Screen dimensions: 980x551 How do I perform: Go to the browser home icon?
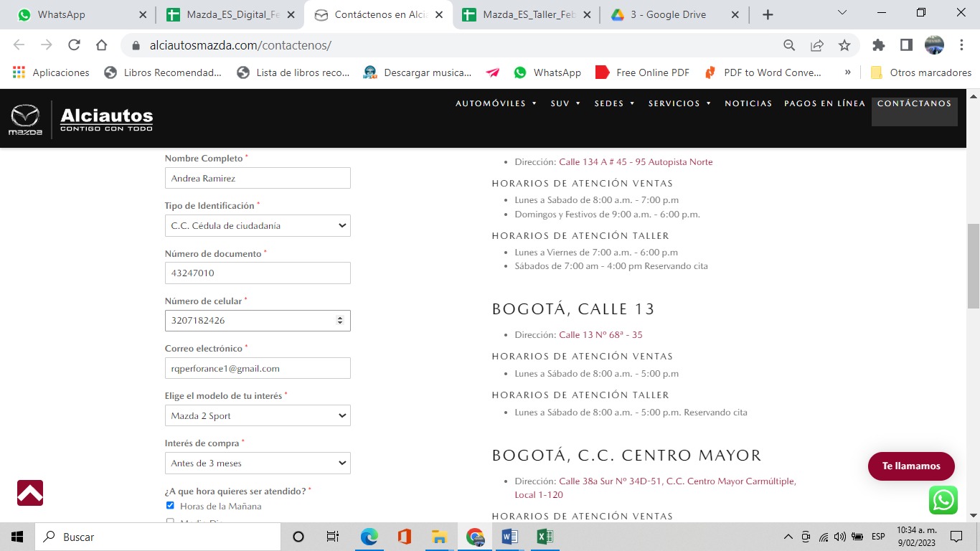coord(101,45)
